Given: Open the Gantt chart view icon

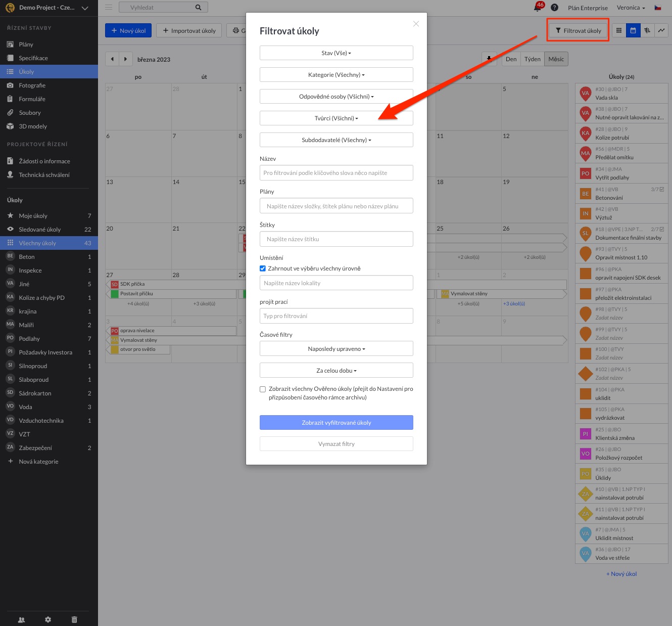Looking at the screenshot, I should click(x=647, y=31).
